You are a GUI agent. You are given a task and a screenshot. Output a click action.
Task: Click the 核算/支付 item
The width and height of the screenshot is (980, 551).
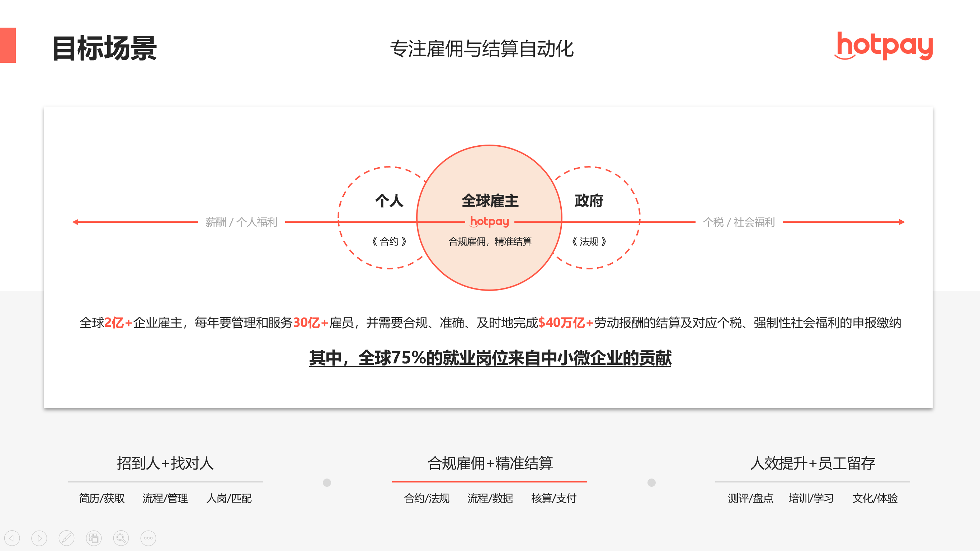[x=553, y=498]
